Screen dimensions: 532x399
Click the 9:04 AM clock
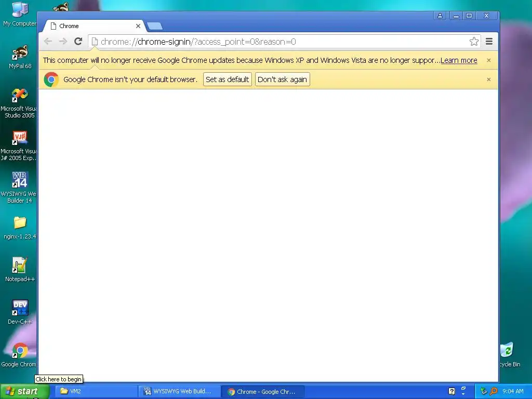(x=513, y=391)
